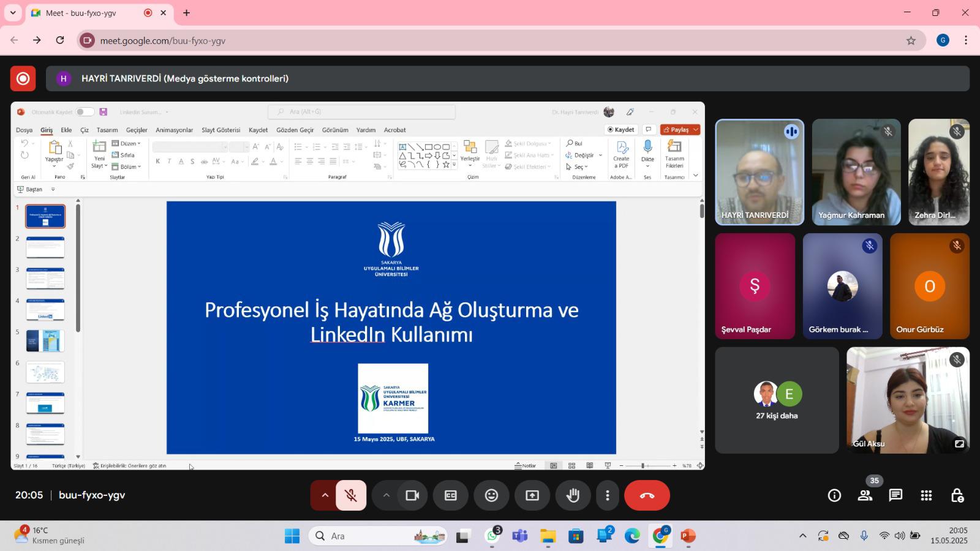Unmute the microphone in Meet controls
Viewport: 980px width, 551px height.
pos(351,495)
